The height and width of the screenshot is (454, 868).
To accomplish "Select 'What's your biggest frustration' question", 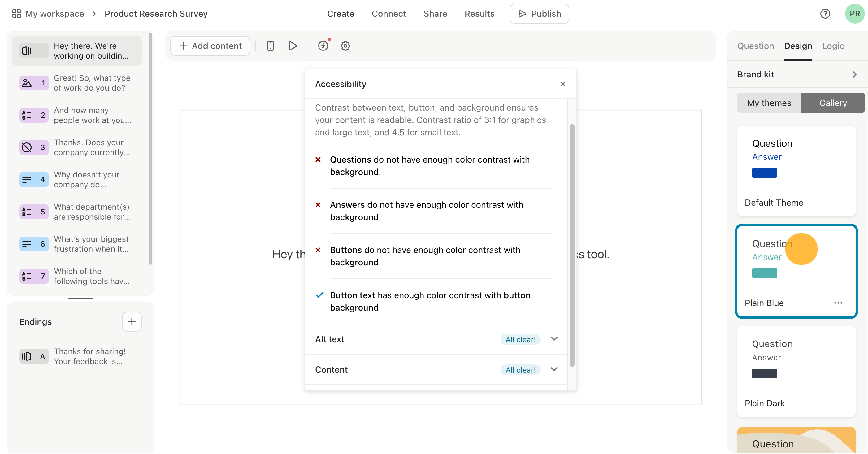I will (77, 244).
